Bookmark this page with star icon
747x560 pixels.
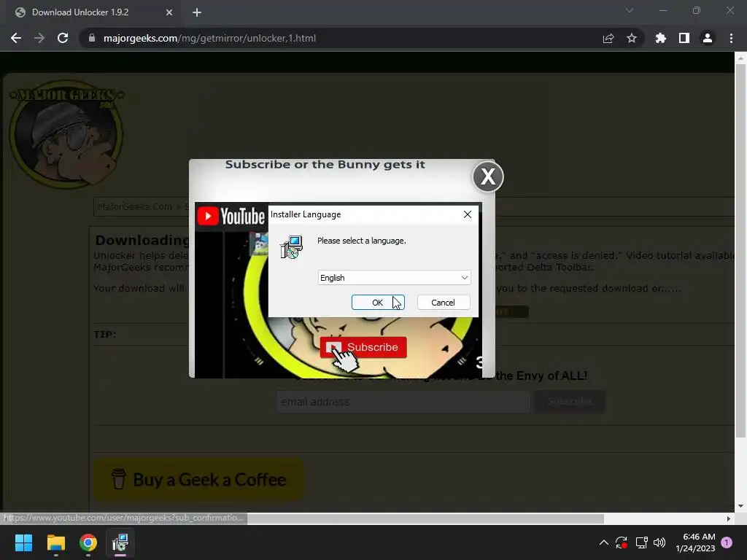tap(632, 38)
